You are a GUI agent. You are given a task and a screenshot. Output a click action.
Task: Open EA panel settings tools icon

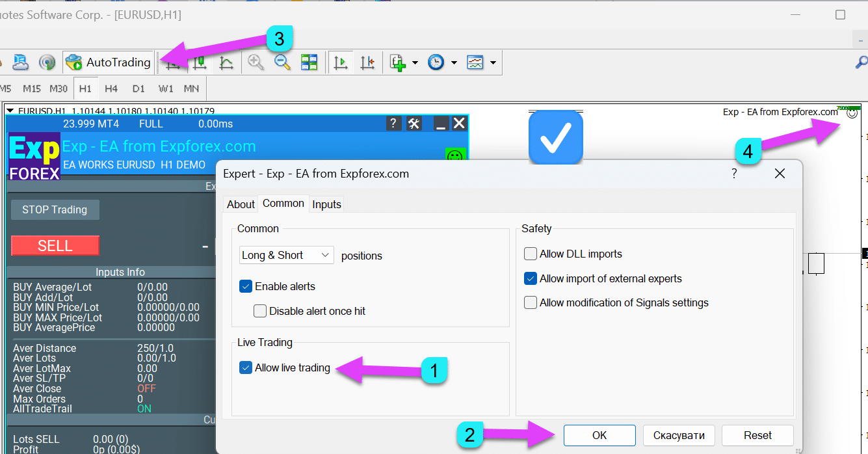pos(414,124)
